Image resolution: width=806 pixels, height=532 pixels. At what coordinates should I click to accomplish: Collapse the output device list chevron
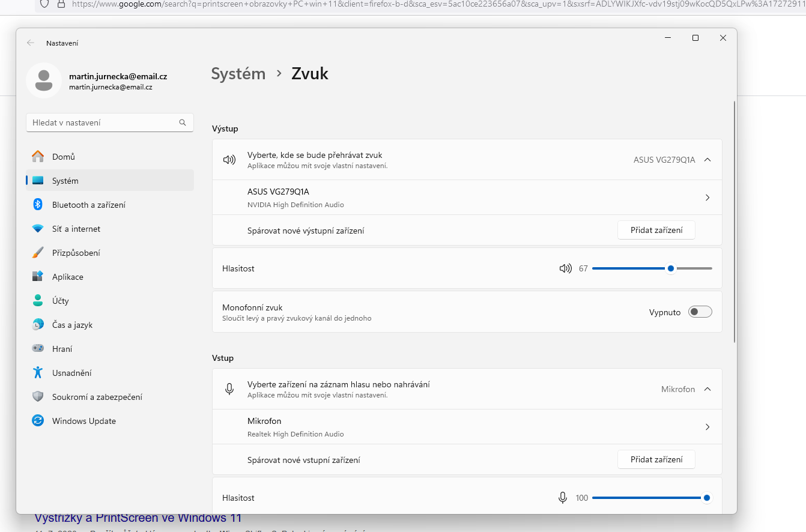tap(708, 160)
